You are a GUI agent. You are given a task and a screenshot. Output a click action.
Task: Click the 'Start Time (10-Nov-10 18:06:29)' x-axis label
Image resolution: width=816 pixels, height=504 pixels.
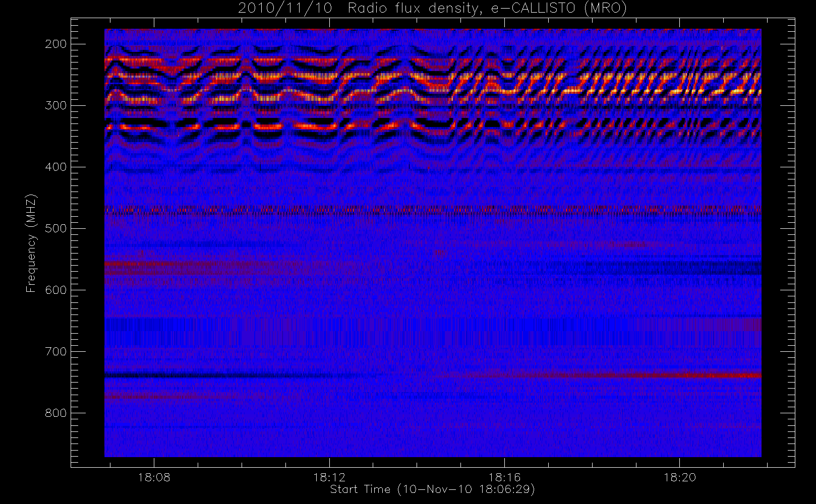click(x=432, y=489)
